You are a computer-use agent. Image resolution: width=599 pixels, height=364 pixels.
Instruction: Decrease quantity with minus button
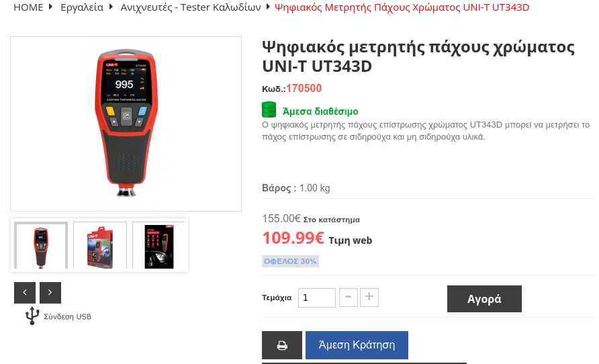pyautogui.click(x=349, y=298)
